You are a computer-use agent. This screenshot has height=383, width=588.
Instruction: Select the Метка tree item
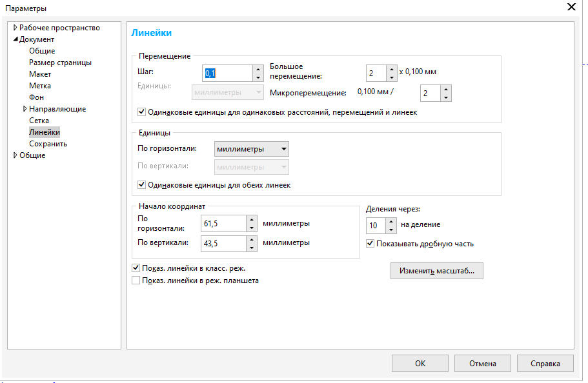pyautogui.click(x=40, y=86)
